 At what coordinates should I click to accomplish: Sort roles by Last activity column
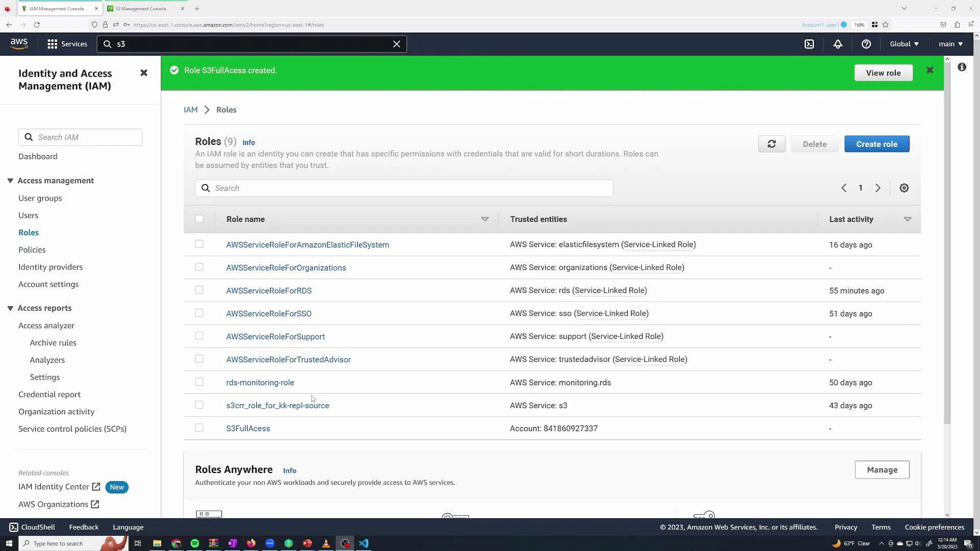pos(850,219)
